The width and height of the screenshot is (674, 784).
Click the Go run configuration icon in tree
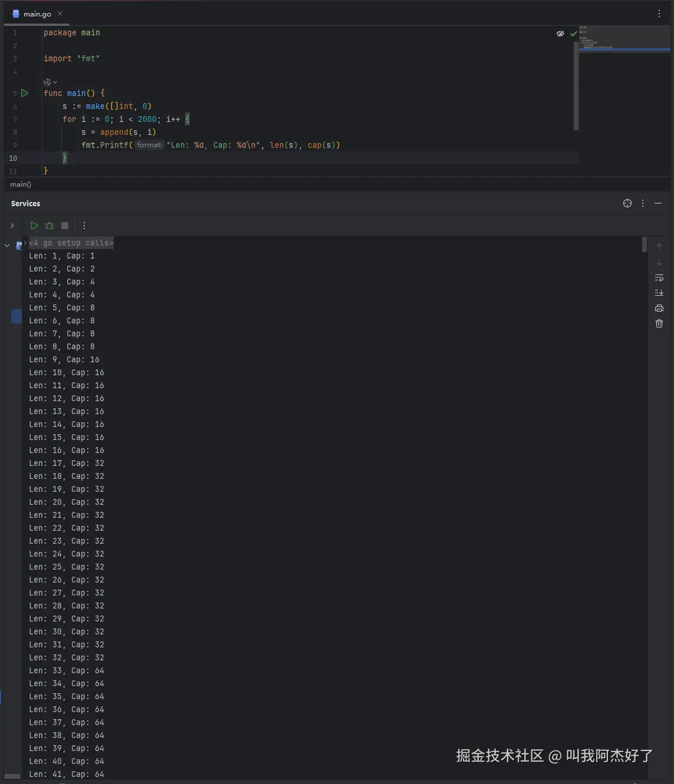(19, 245)
